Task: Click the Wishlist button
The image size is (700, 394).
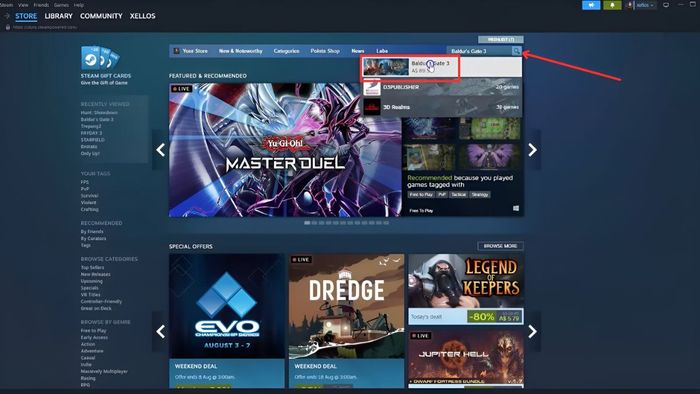Action: point(500,40)
